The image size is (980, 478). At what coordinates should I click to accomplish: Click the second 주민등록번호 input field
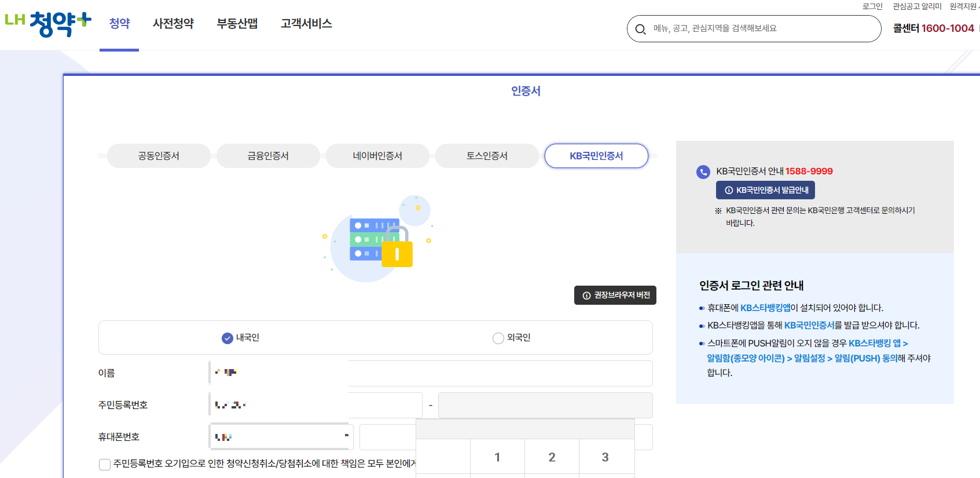click(545, 405)
